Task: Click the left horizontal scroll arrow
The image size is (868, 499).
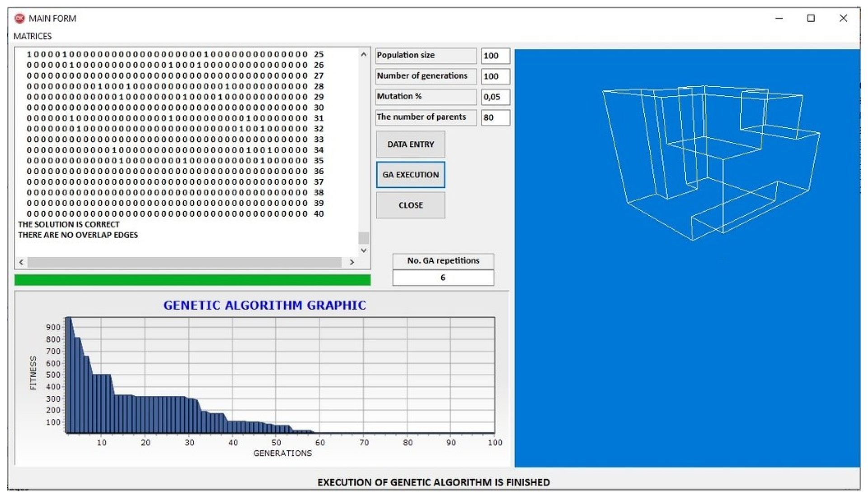Action: [x=21, y=262]
